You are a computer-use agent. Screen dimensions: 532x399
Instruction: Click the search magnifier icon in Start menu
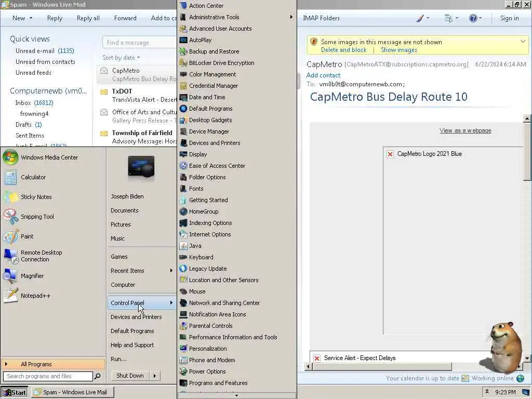97,376
